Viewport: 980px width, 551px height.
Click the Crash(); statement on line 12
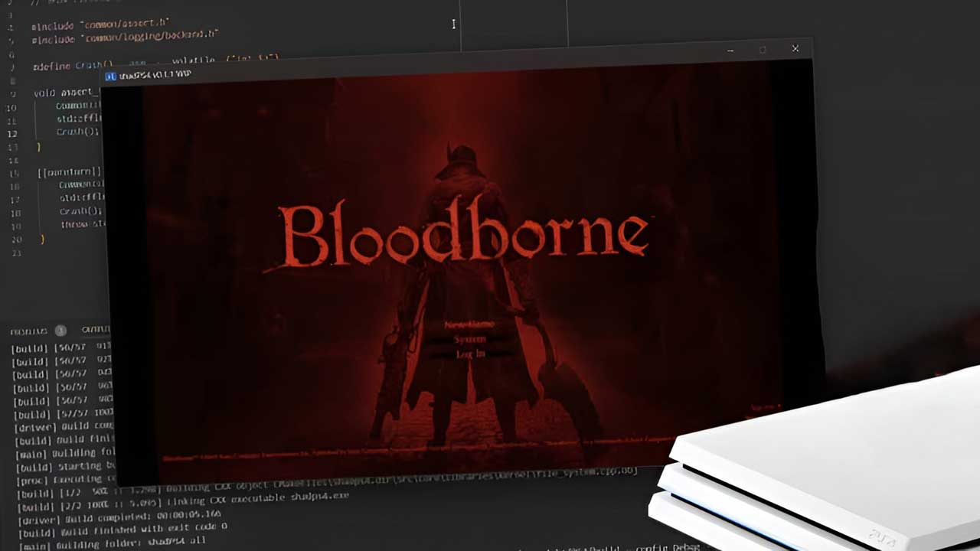[80, 132]
